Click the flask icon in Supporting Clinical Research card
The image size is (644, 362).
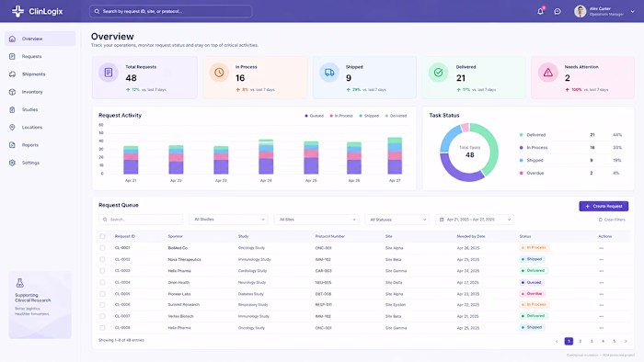(19, 282)
